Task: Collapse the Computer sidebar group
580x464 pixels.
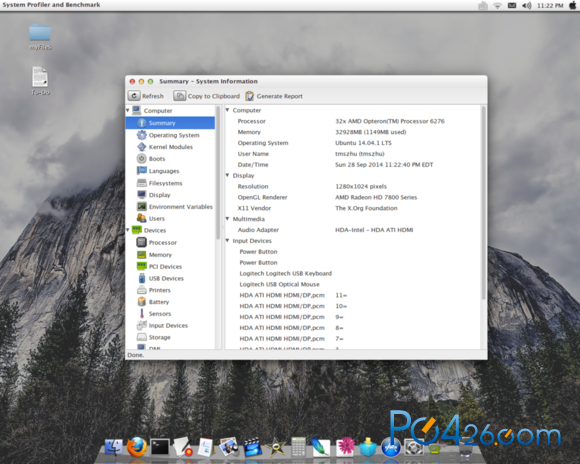Action: click(x=128, y=110)
